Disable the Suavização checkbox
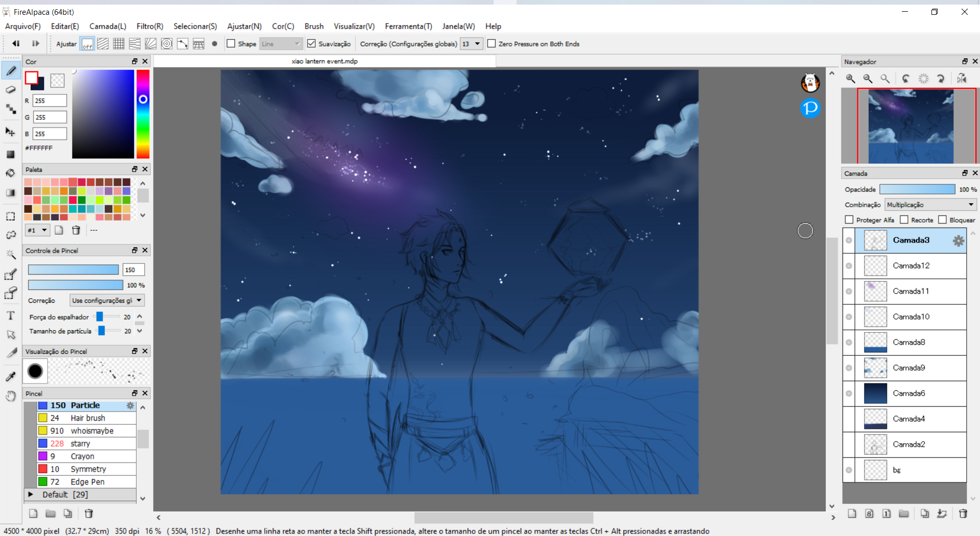The width and height of the screenshot is (980, 536). (312, 43)
